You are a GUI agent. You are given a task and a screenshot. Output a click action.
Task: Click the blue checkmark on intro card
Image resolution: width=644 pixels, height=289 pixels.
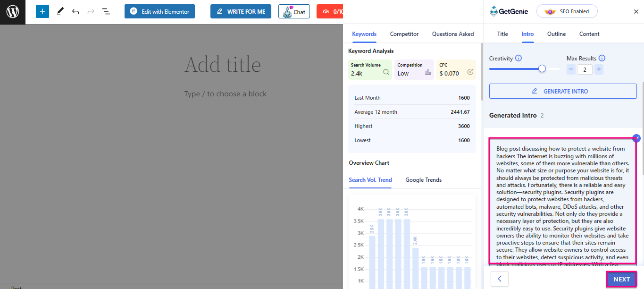pyautogui.click(x=636, y=138)
